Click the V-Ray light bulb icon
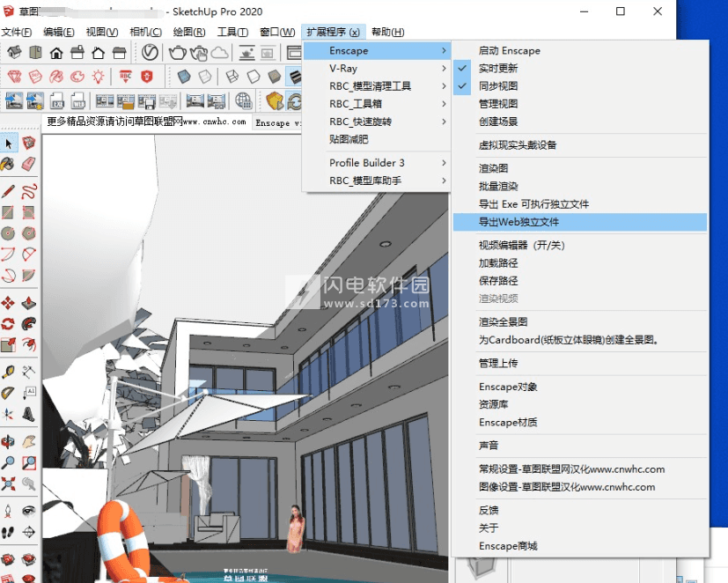This screenshot has height=583, width=728. click(98, 77)
